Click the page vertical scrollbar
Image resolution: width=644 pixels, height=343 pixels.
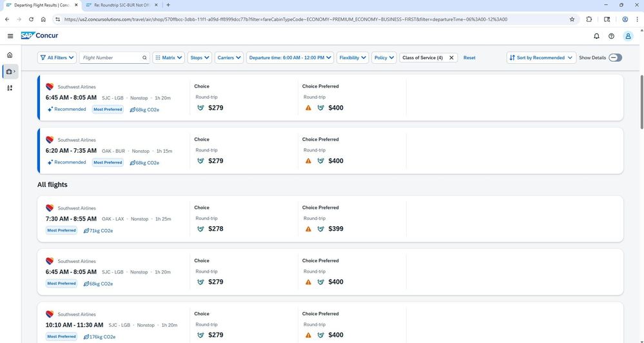pos(641,102)
